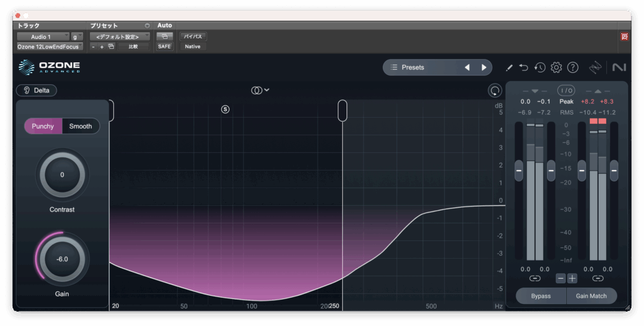Click the pencil edit icon

coord(509,67)
